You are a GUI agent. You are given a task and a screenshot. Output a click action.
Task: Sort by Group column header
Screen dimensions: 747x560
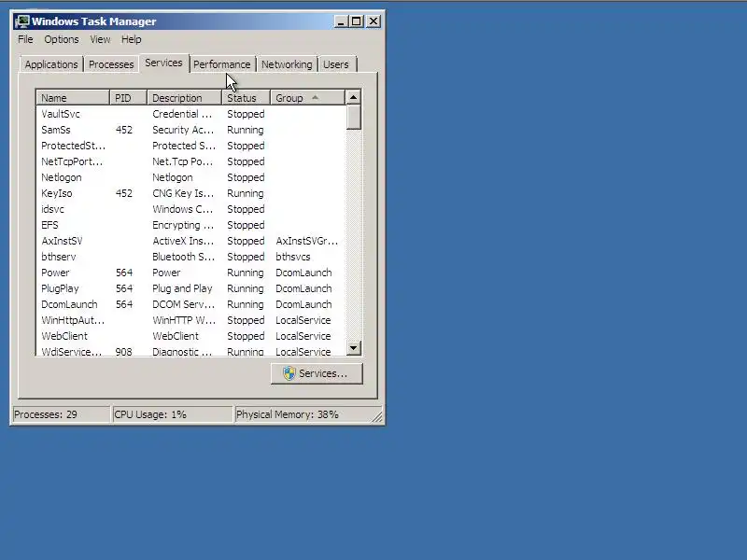(307, 98)
